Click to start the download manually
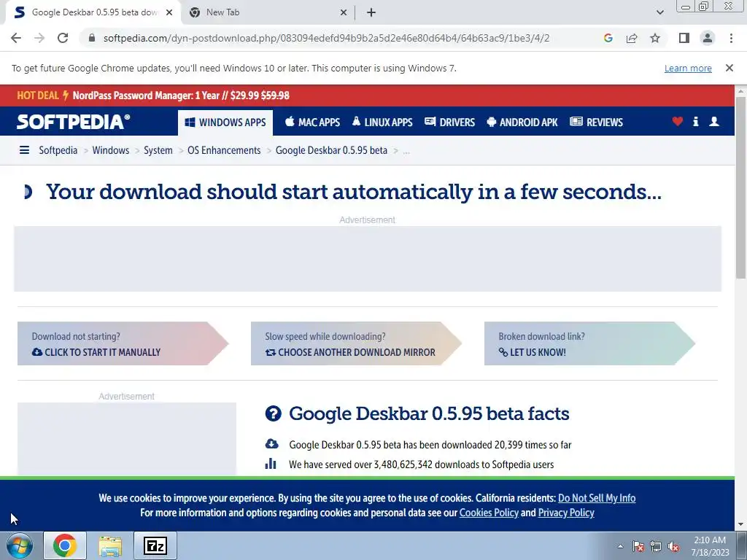747x560 pixels. (123, 344)
